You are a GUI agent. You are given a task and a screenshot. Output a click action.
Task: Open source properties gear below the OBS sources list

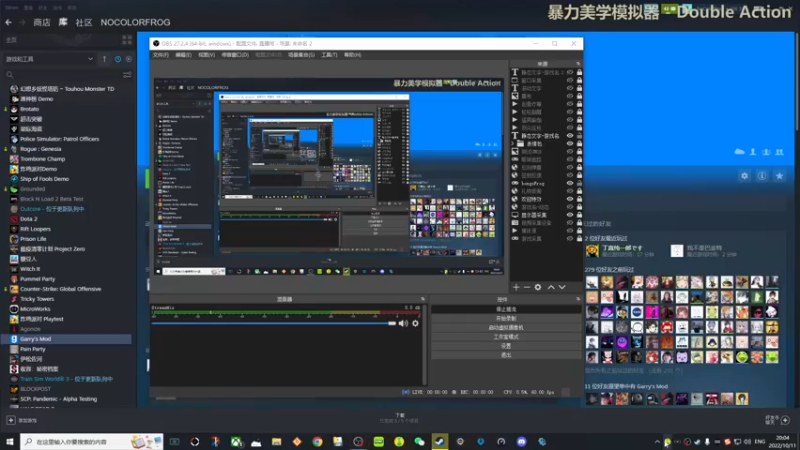coord(538,287)
